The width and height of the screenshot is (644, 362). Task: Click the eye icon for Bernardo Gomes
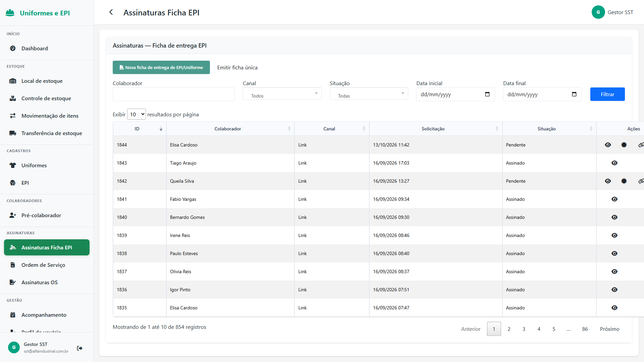click(x=614, y=217)
